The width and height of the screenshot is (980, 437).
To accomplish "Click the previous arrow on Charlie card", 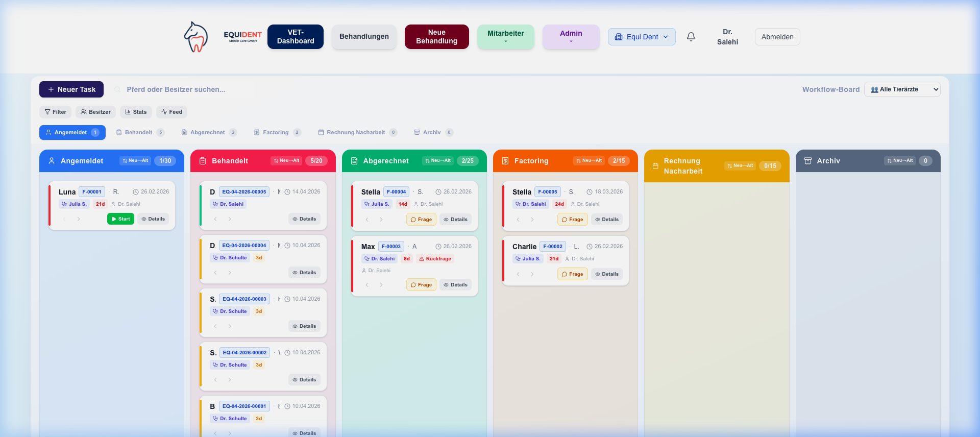I will [518, 274].
